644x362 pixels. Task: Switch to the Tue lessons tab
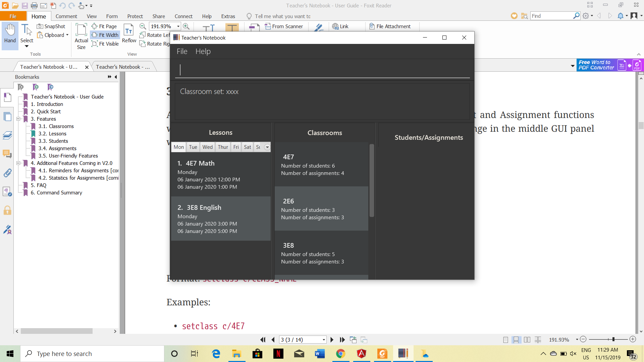point(193,147)
